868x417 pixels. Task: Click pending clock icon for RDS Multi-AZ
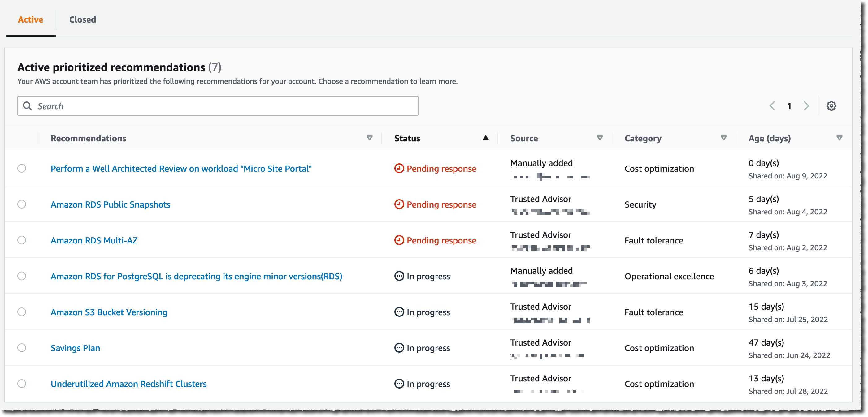pyautogui.click(x=399, y=240)
